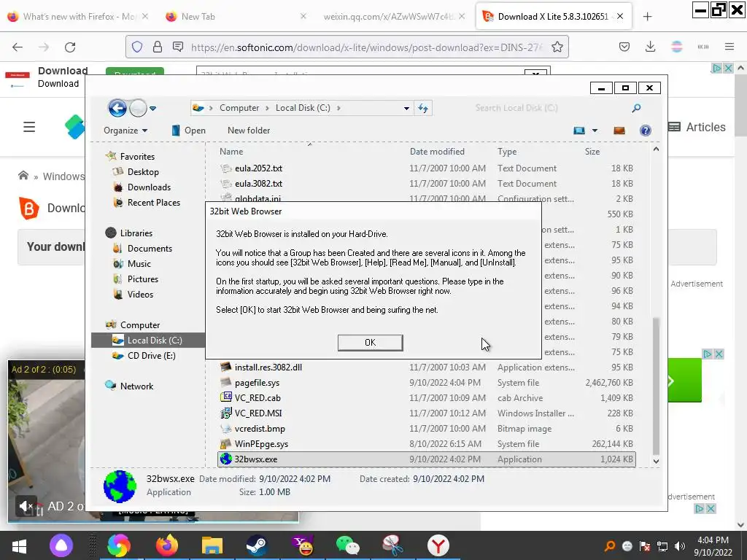Viewport: 747px width, 560px height.
Task: Open the Firefox application menu
Action: tap(729, 47)
